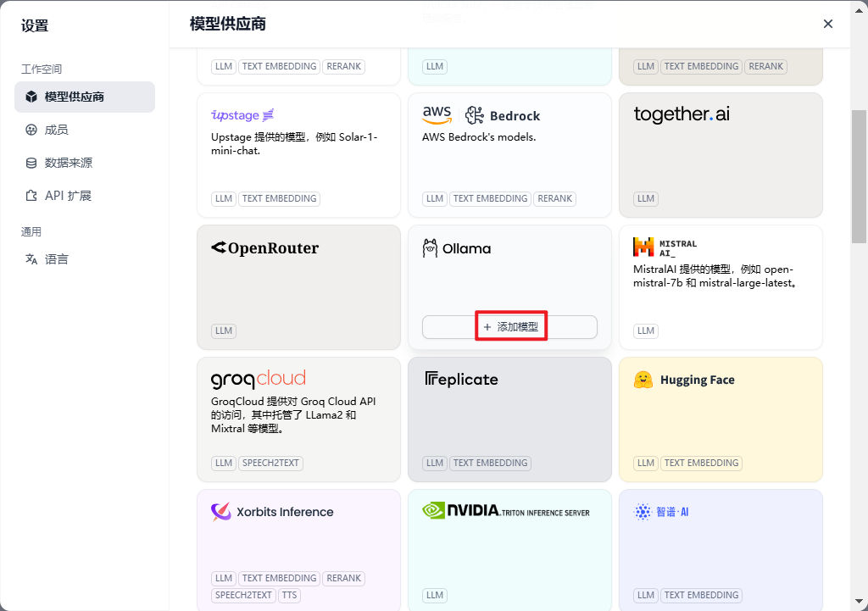Click 添加模型 button on Ollama card
Image resolution: width=868 pixels, height=611 pixels.
click(509, 327)
